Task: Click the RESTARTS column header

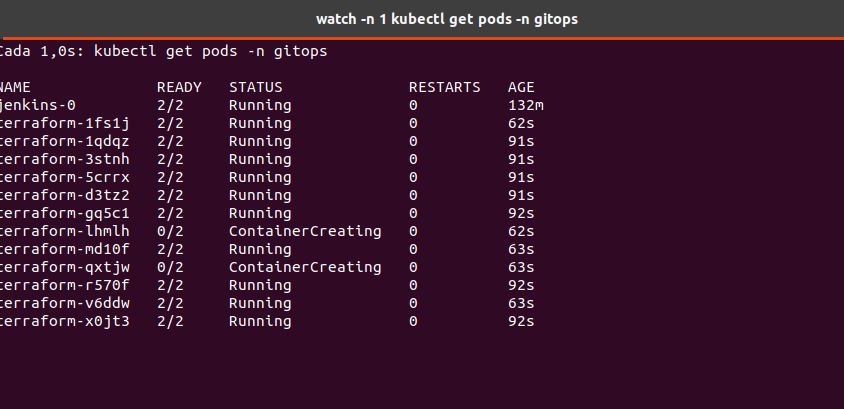Action: click(x=444, y=87)
